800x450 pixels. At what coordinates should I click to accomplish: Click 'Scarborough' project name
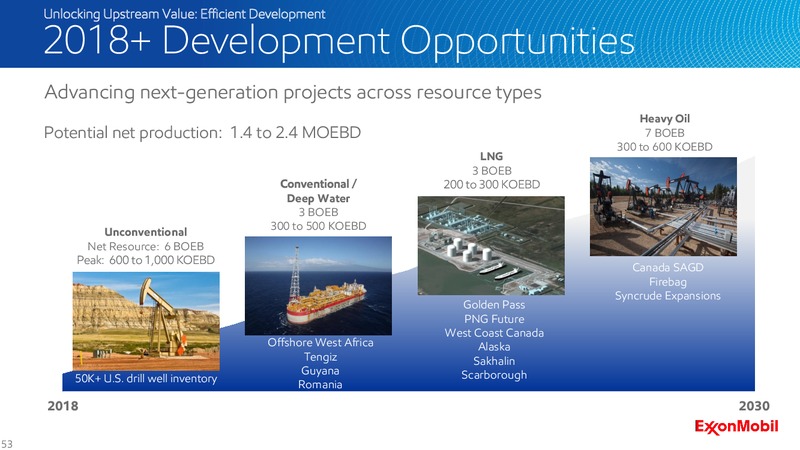[494, 375]
